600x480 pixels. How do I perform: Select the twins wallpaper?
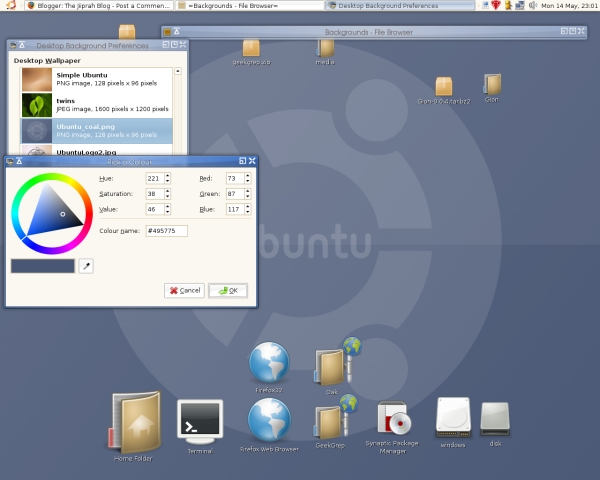click(x=96, y=105)
